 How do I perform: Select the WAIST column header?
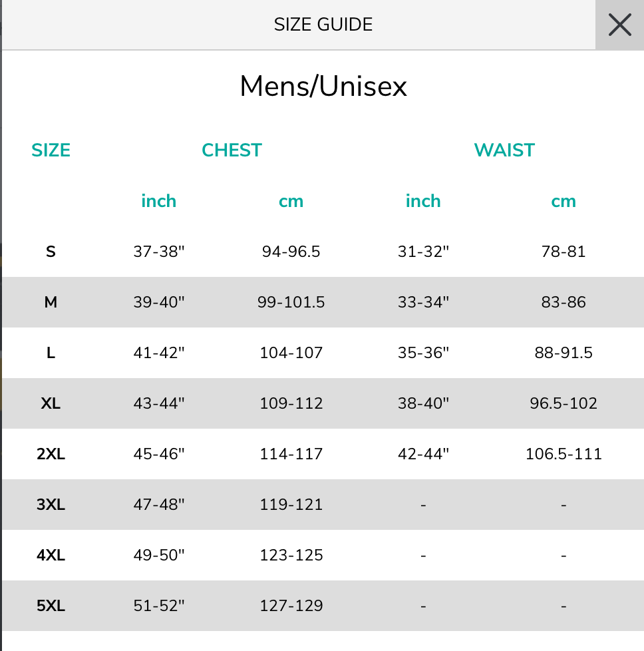tap(504, 150)
